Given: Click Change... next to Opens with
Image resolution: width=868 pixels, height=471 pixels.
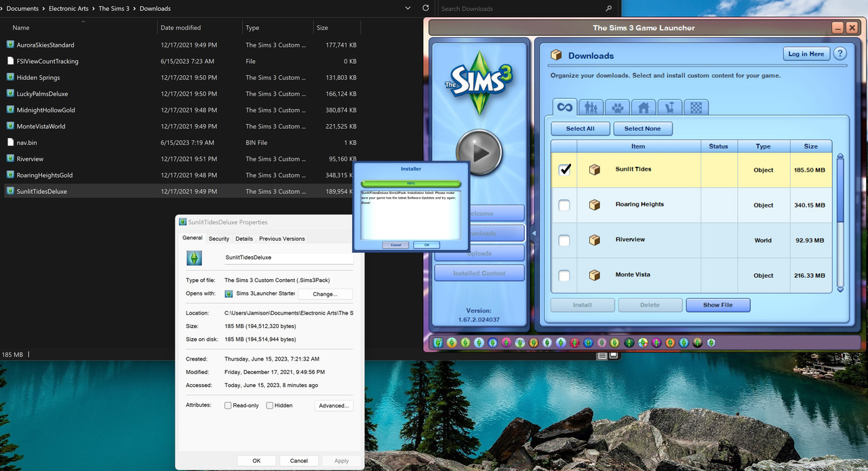Looking at the screenshot, I should point(325,294).
